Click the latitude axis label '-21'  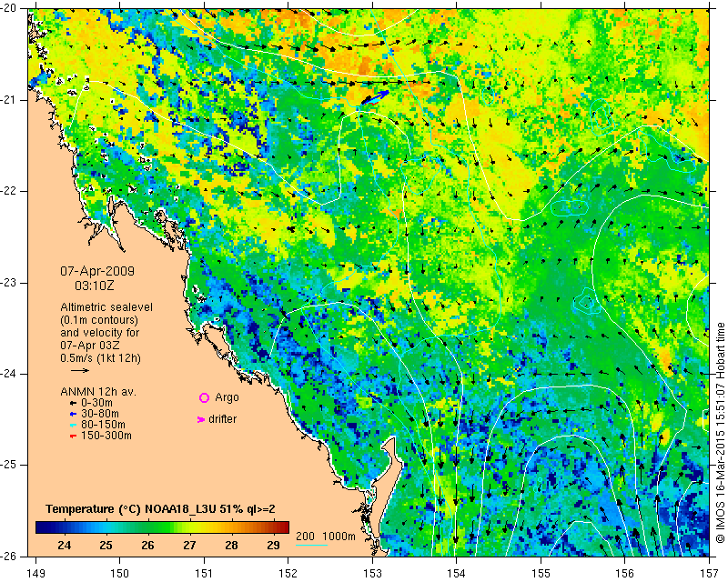[x=9, y=100]
